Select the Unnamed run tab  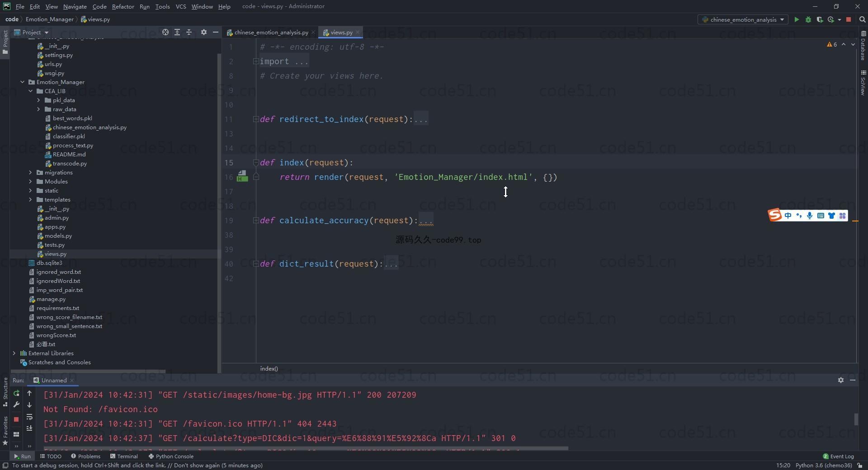54,380
